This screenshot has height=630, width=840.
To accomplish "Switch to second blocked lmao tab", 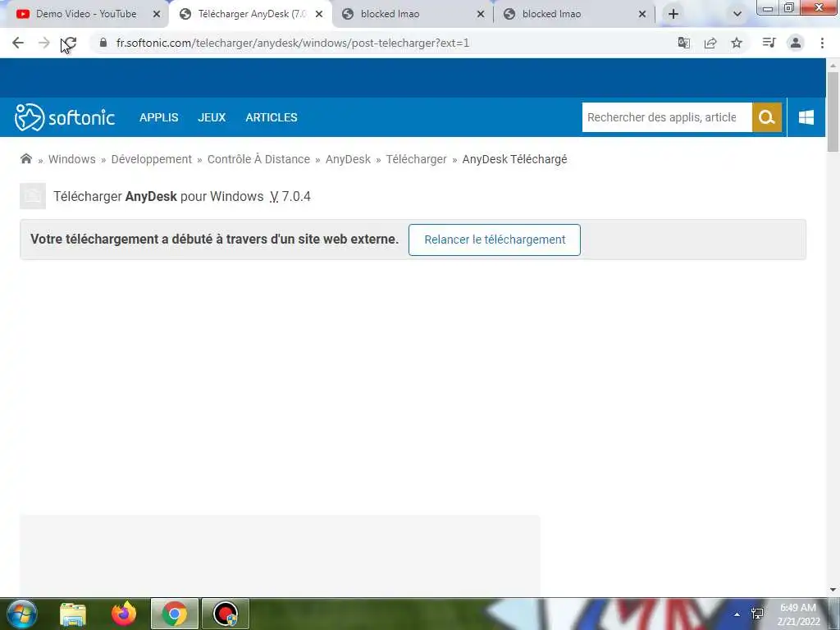I will click(574, 14).
